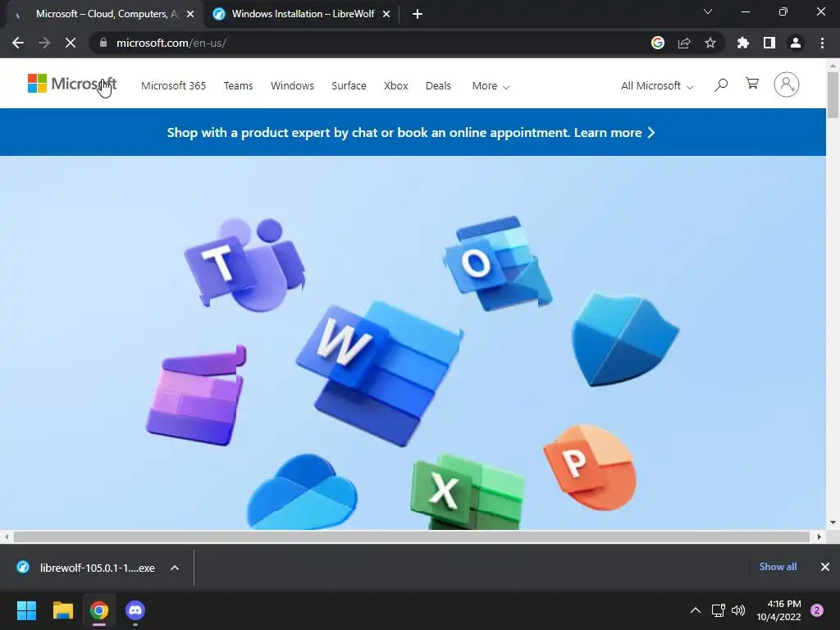Open the Microsoft 365 nav item
This screenshot has height=630, width=840.
pyautogui.click(x=174, y=85)
